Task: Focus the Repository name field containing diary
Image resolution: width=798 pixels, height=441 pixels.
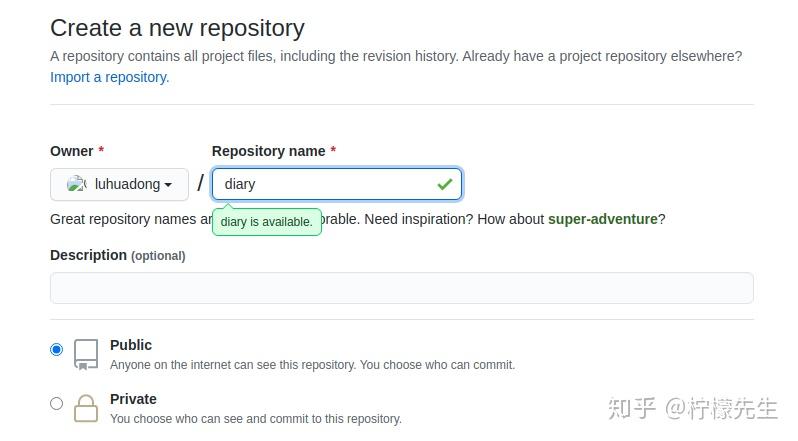Action: pos(325,184)
